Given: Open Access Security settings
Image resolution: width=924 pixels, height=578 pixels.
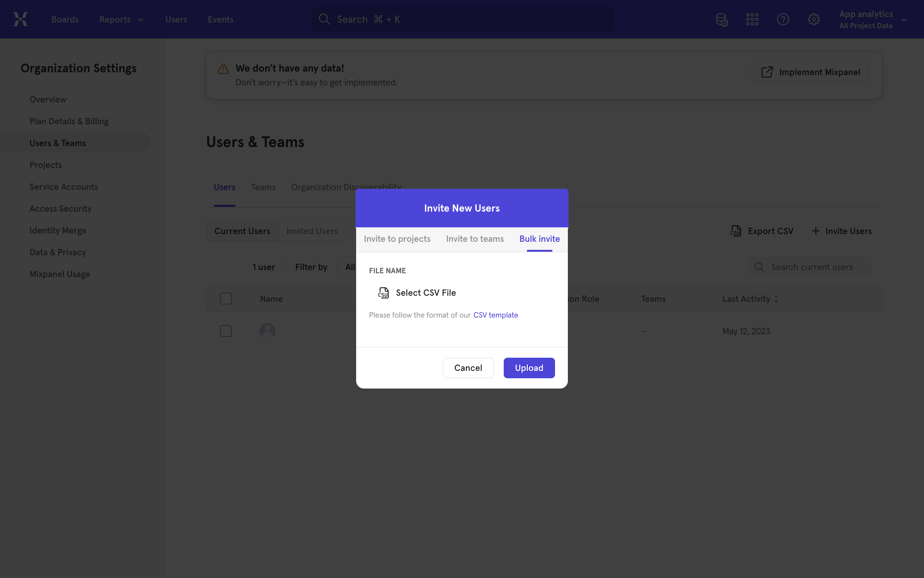Looking at the screenshot, I should point(61,209).
